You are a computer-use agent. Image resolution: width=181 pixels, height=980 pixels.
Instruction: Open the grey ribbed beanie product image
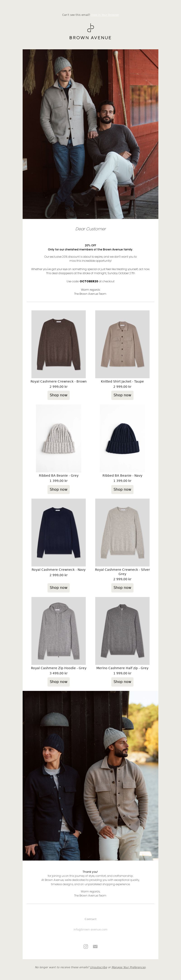59,438
